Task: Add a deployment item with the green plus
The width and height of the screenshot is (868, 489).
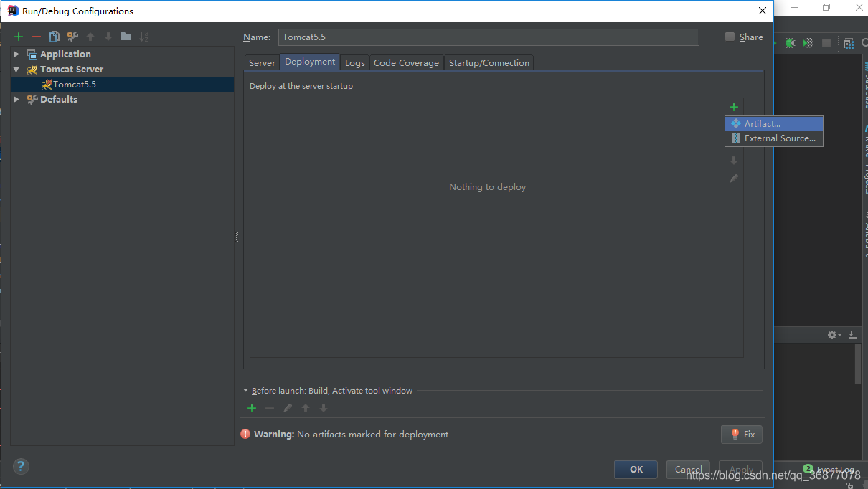Action: coord(734,107)
